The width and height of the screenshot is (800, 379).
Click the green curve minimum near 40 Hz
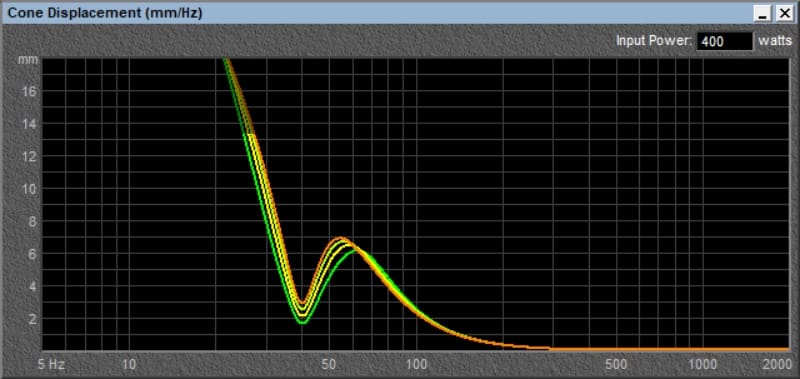302,322
